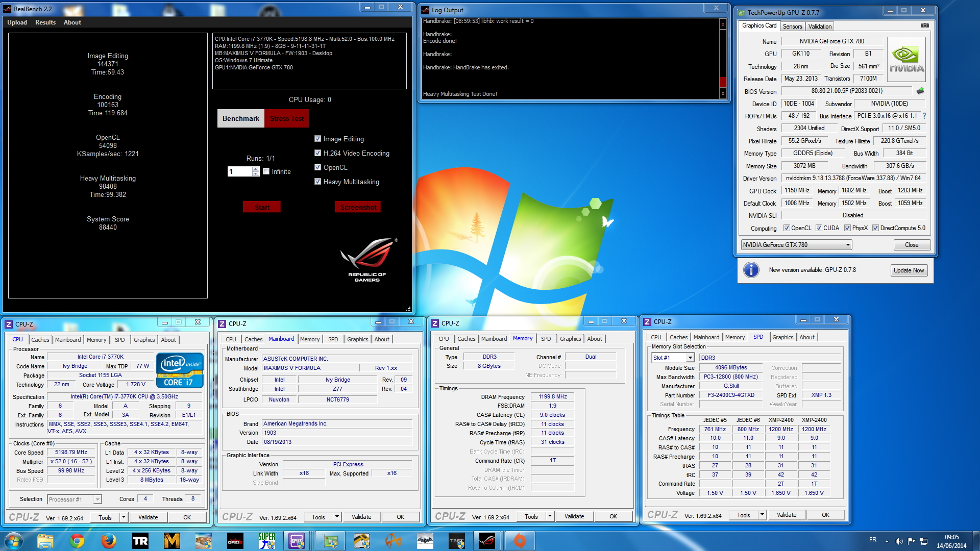
Task: Switch to ROG RealBench taskbar icon
Action: click(x=487, y=541)
